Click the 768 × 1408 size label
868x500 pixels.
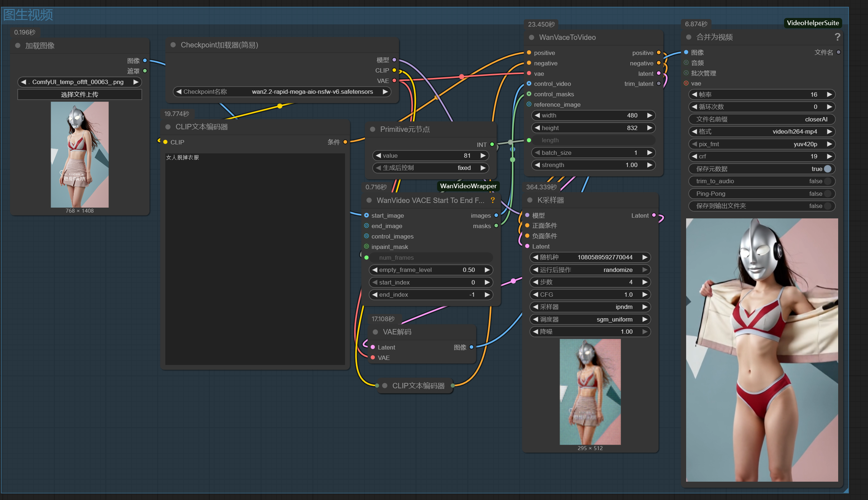point(79,211)
